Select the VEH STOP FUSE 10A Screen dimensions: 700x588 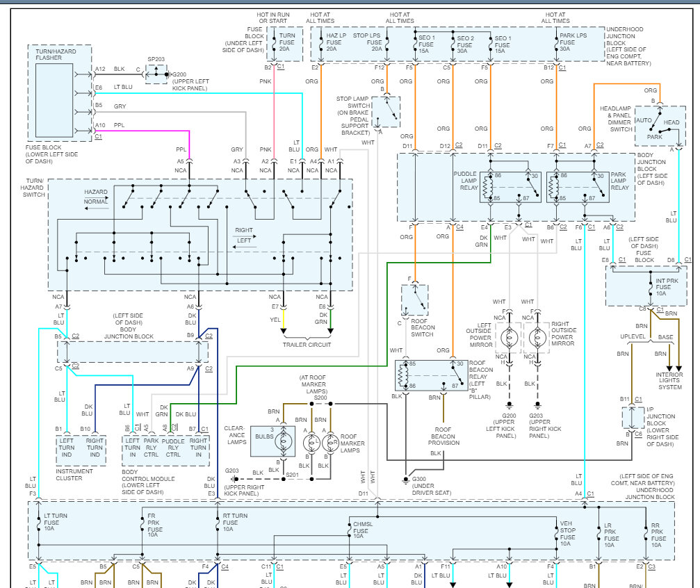556,532
